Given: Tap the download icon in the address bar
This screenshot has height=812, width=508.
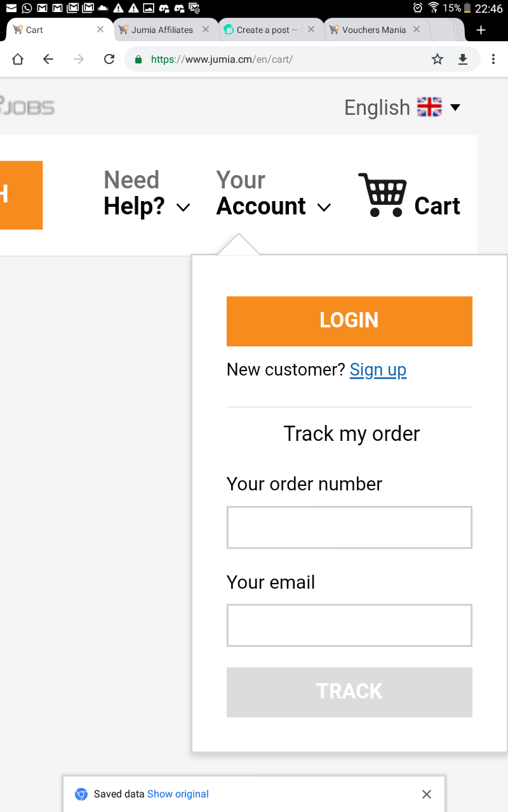Looking at the screenshot, I should (463, 59).
